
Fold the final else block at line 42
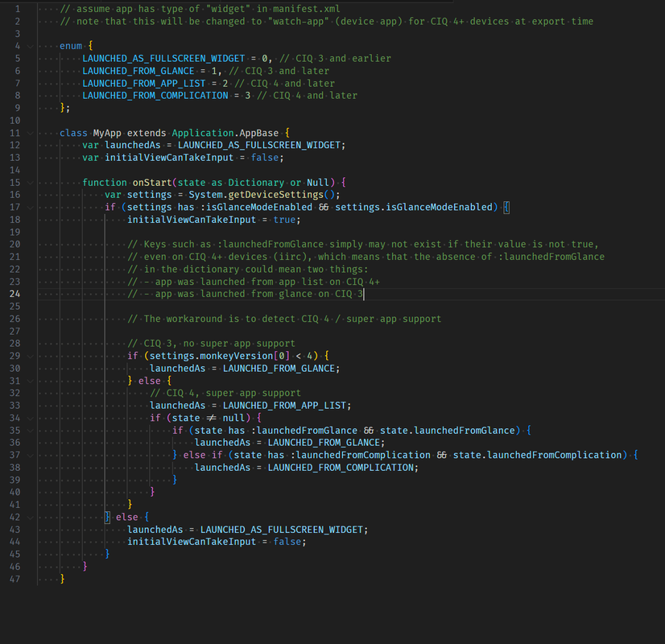pyautogui.click(x=30, y=518)
